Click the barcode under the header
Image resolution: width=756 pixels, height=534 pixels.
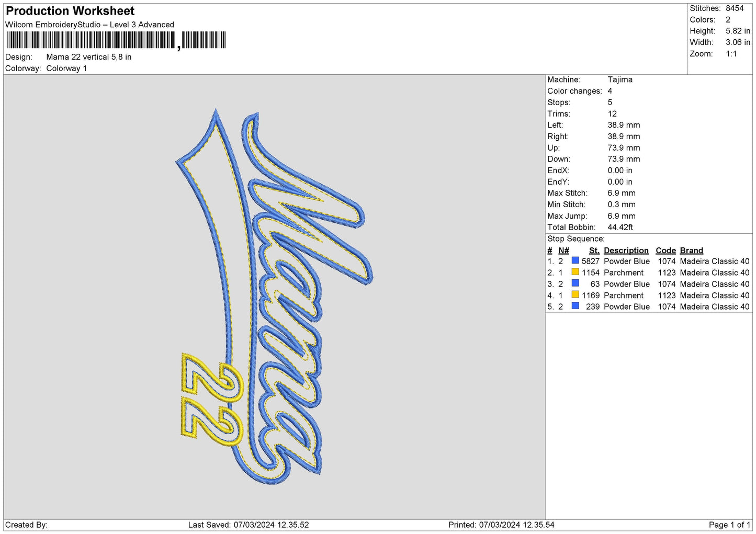(116, 40)
